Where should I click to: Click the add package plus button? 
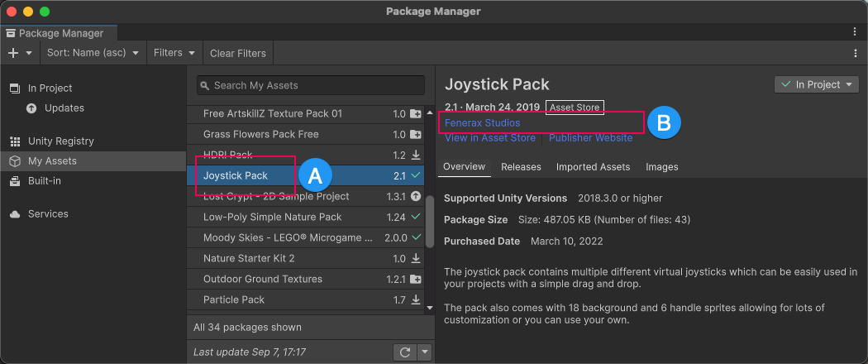tap(13, 53)
